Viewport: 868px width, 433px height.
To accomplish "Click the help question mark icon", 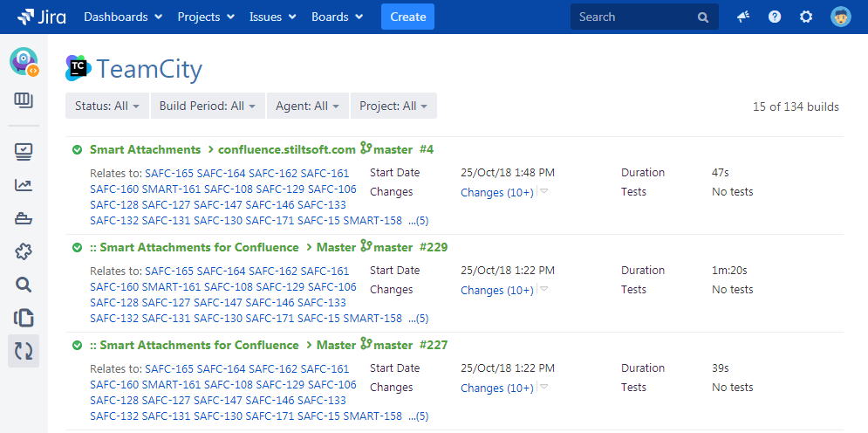I will pyautogui.click(x=775, y=17).
